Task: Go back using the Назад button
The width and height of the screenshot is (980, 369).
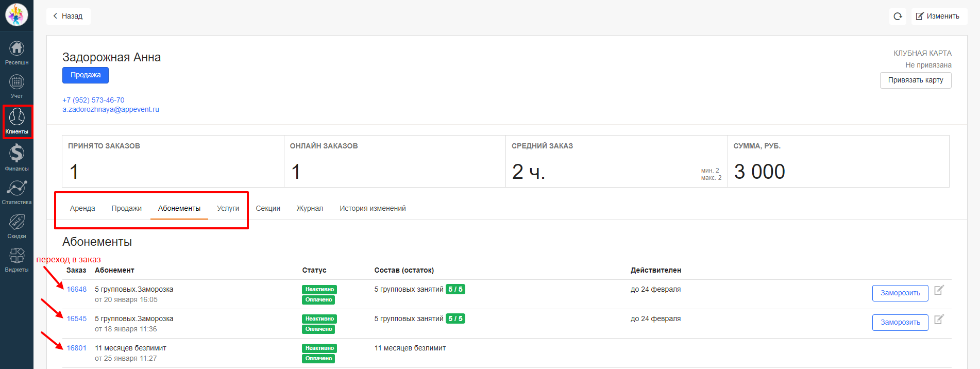Action: click(x=68, y=16)
